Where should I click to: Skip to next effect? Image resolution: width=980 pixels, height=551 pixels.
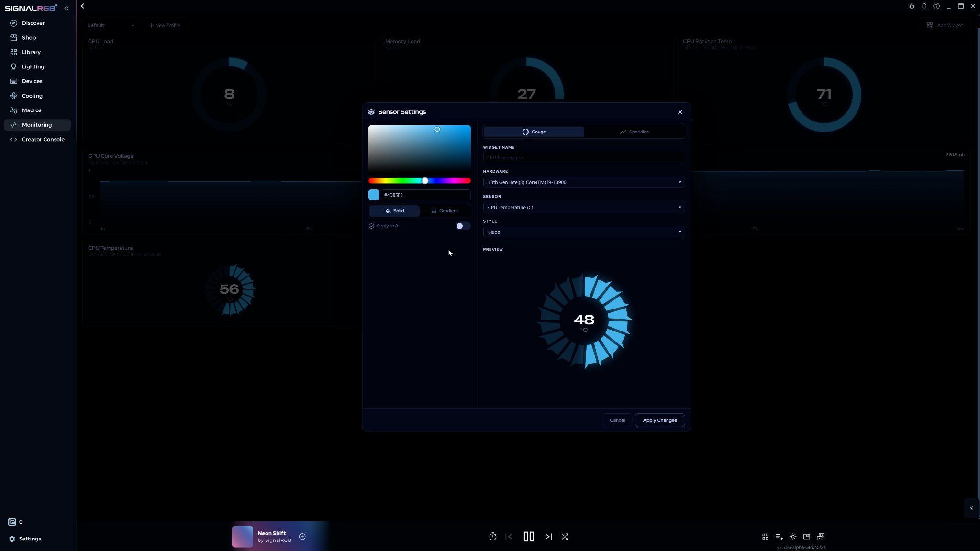(548, 537)
